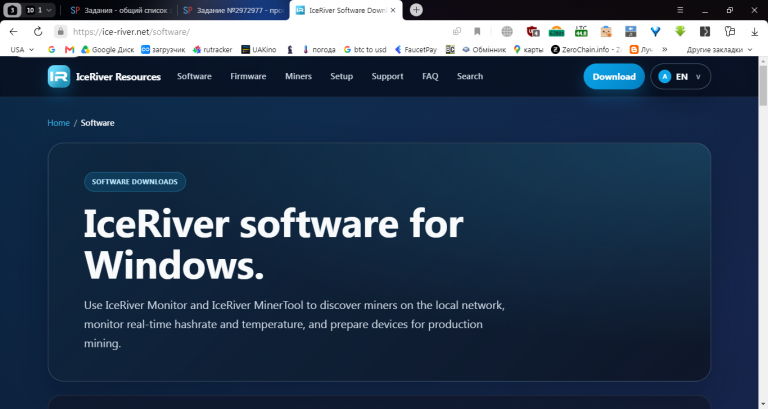Click the padlock site security icon
This screenshot has height=409, width=768.
click(x=60, y=31)
